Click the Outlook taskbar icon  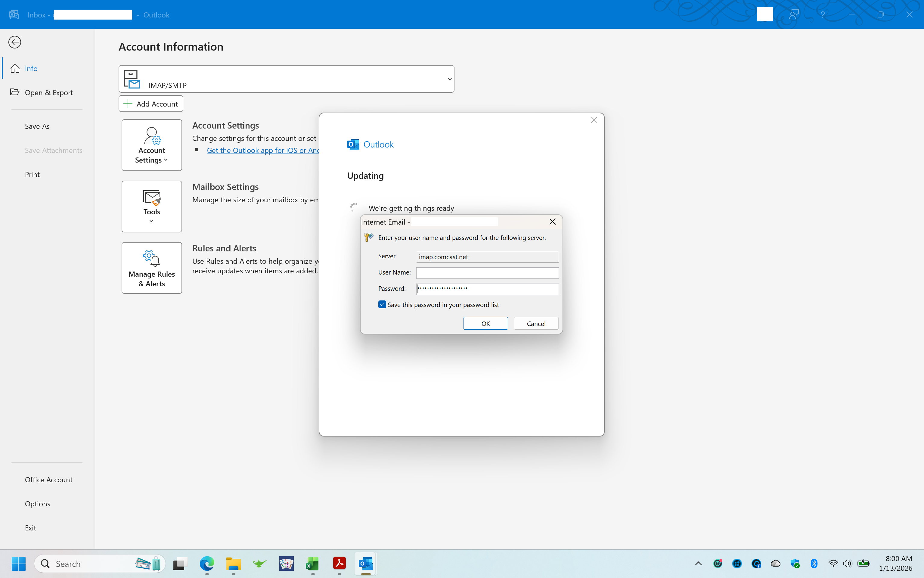tap(366, 564)
